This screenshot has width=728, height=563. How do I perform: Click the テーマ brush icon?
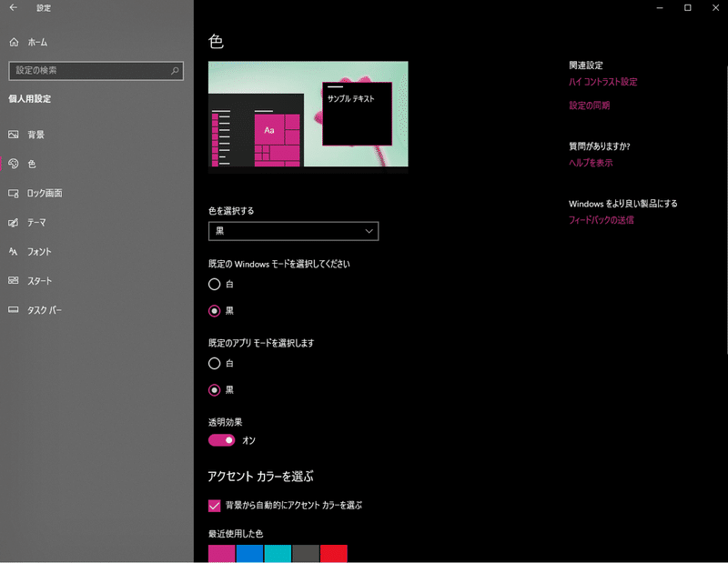14,222
